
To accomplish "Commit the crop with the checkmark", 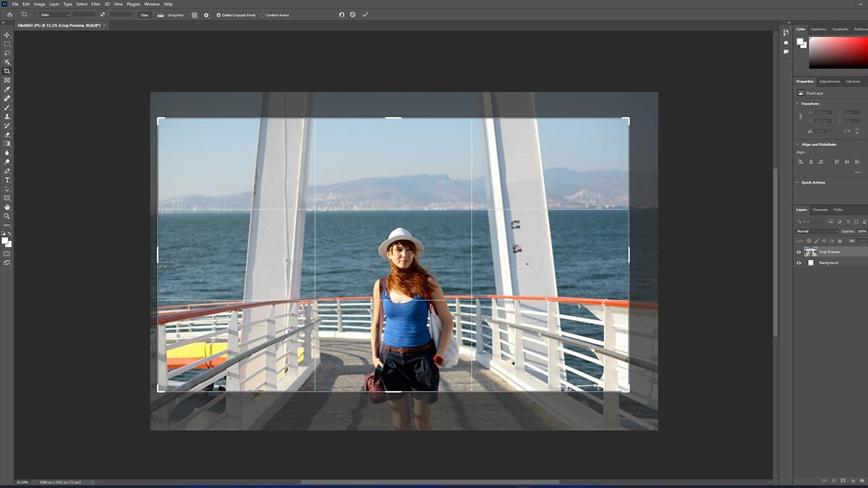I will pyautogui.click(x=364, y=14).
